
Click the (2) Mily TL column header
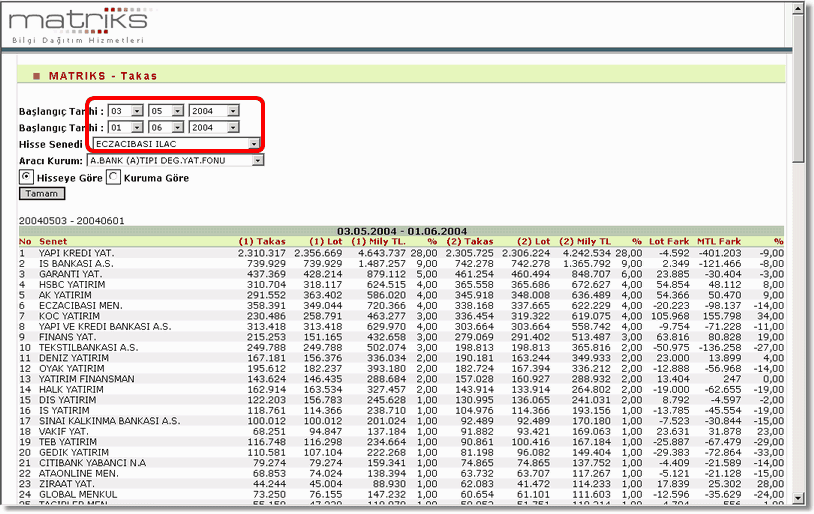[585, 241]
